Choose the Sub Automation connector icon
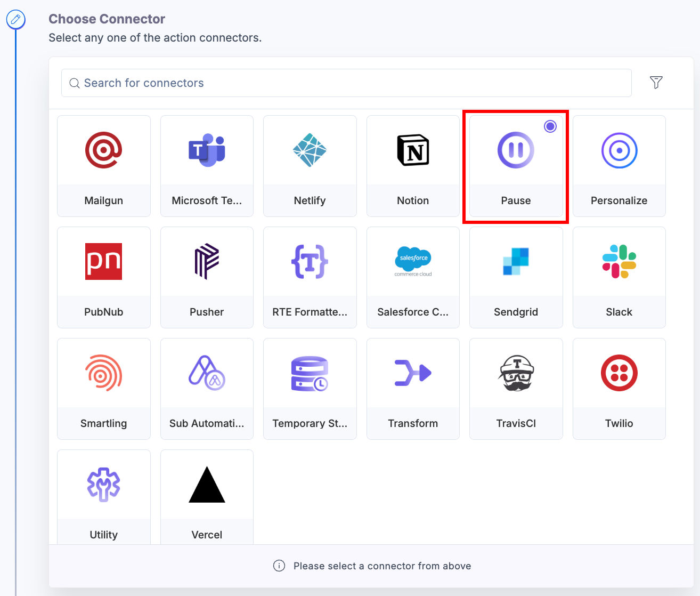700x596 pixels. pyautogui.click(x=207, y=373)
